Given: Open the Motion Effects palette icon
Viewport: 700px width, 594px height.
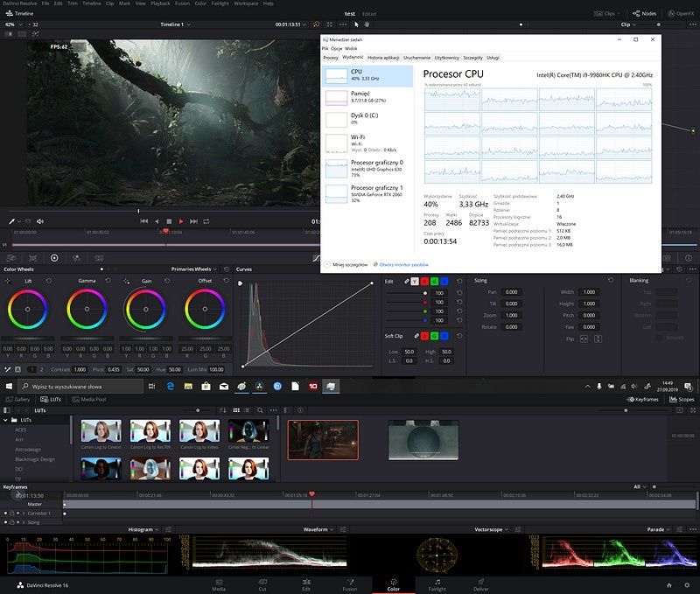Looking at the screenshot, I should pyautogui.click(x=99, y=258).
